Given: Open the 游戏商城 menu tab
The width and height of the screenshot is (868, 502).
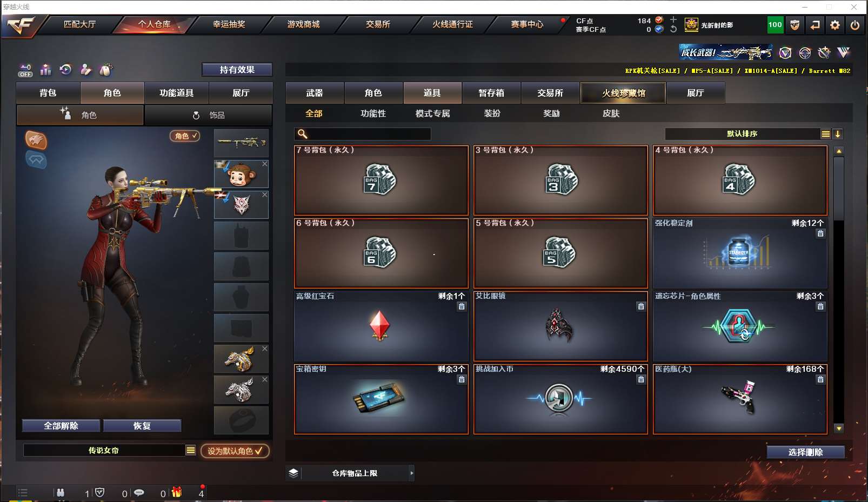Looking at the screenshot, I should coord(303,24).
